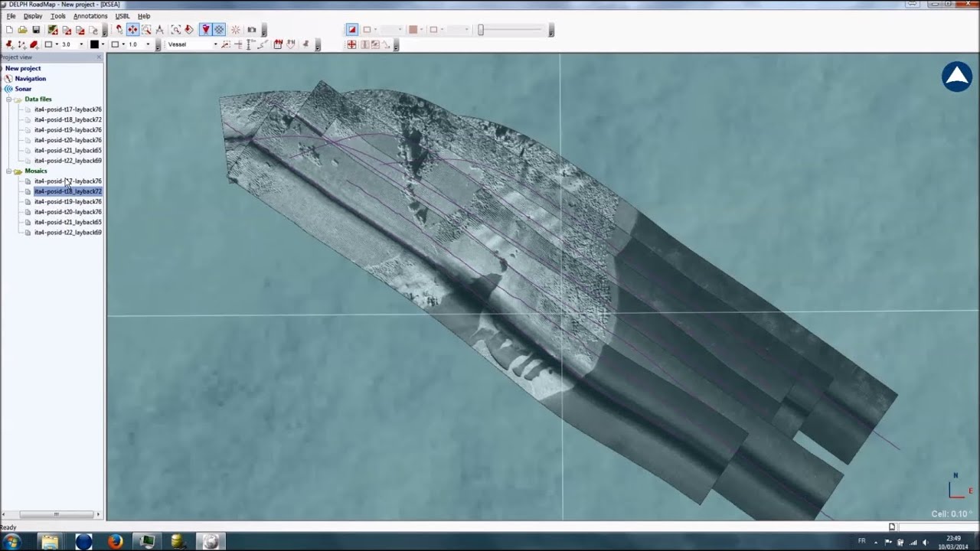Image resolution: width=980 pixels, height=551 pixels.
Task: Select the Sonar node
Action: [x=23, y=89]
